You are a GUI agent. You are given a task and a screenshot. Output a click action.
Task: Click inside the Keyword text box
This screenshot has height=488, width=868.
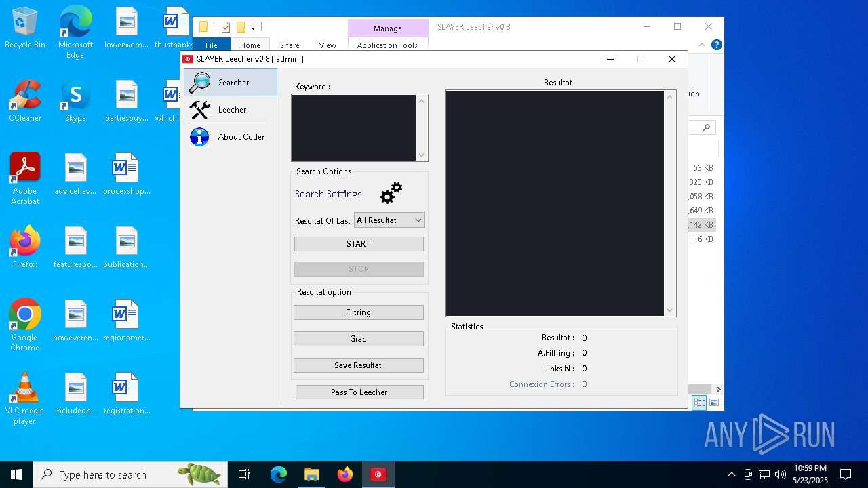[x=353, y=127]
